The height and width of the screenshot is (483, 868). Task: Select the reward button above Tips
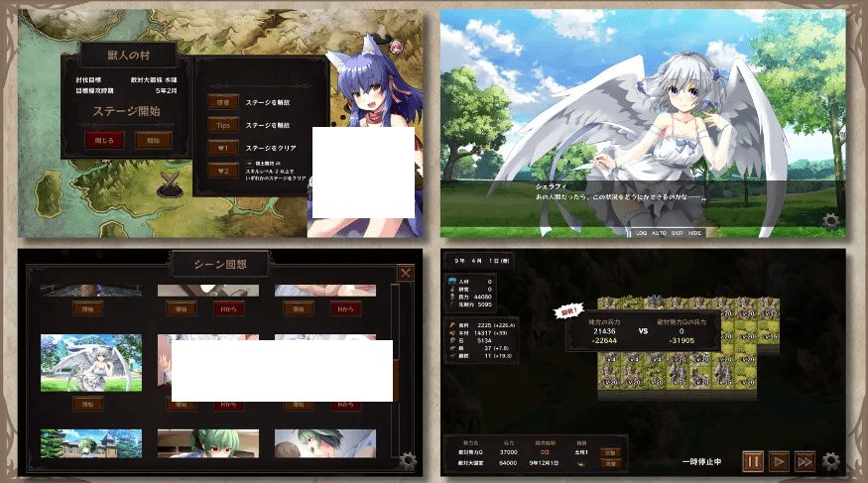(223, 102)
